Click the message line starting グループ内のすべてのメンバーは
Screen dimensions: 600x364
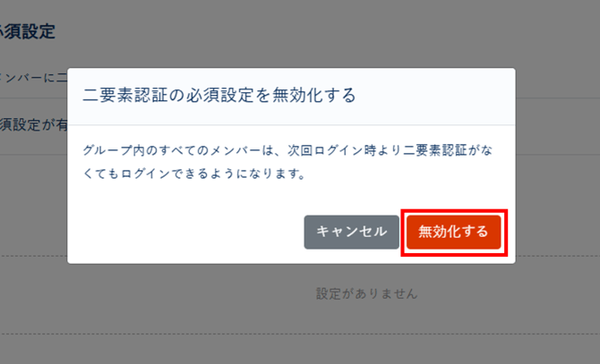point(287,150)
